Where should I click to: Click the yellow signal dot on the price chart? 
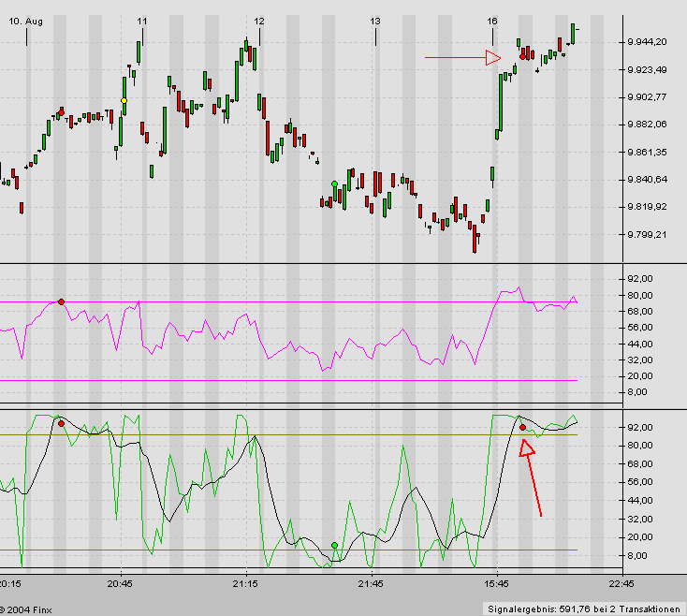[x=124, y=100]
